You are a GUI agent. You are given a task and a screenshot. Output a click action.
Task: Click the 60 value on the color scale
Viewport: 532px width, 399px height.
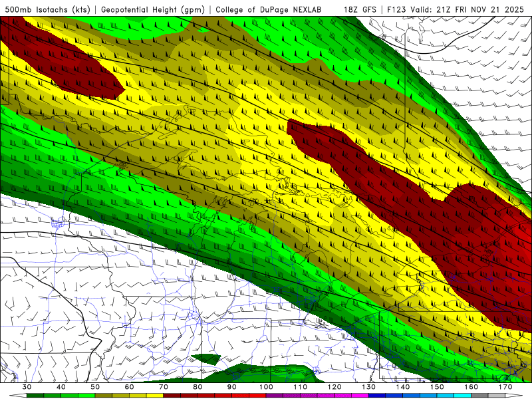pyautogui.click(x=129, y=387)
